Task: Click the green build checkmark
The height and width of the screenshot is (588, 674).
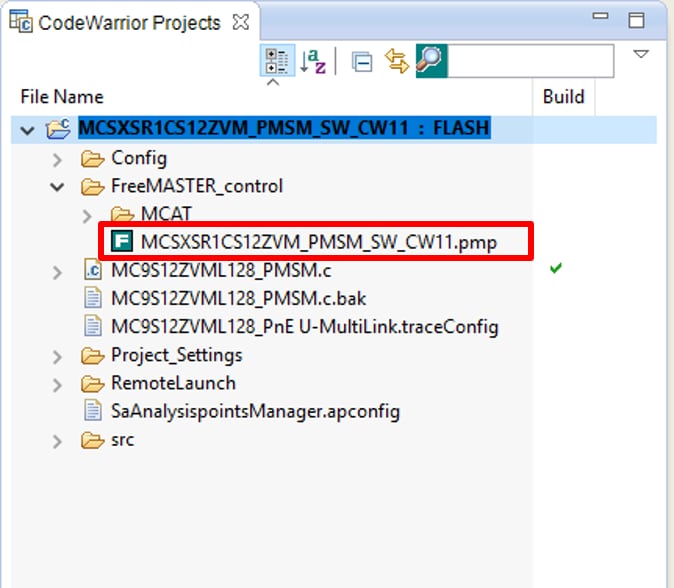Action: (556, 270)
